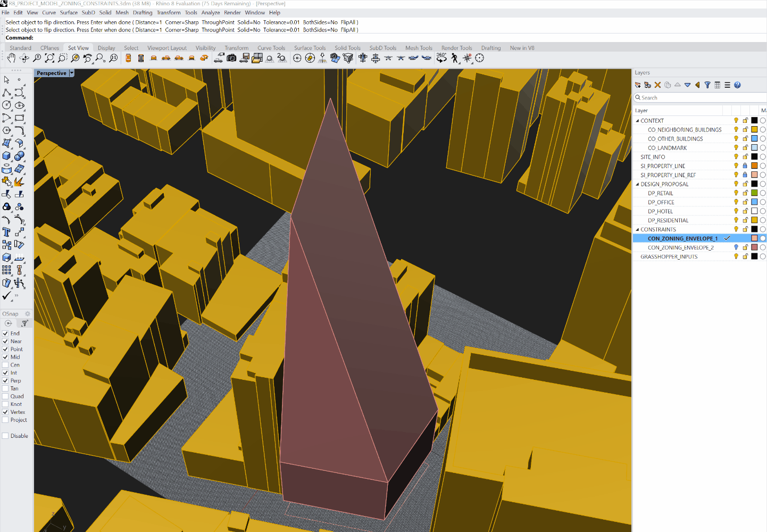
Task: Select the Text object T tool
Action: pos(7,232)
